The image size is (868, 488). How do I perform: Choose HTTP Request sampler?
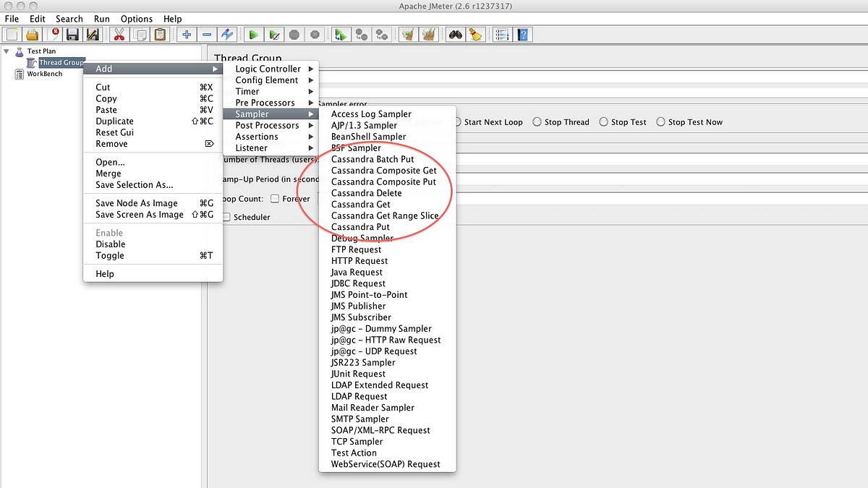pos(388,261)
